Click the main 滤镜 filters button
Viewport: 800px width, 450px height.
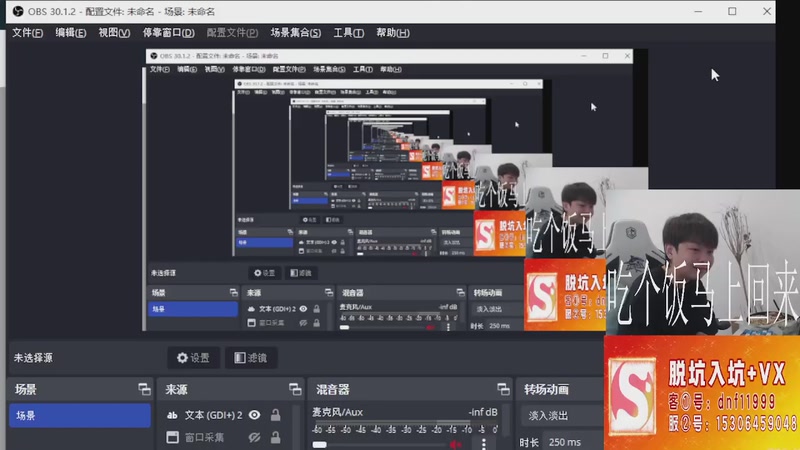251,358
